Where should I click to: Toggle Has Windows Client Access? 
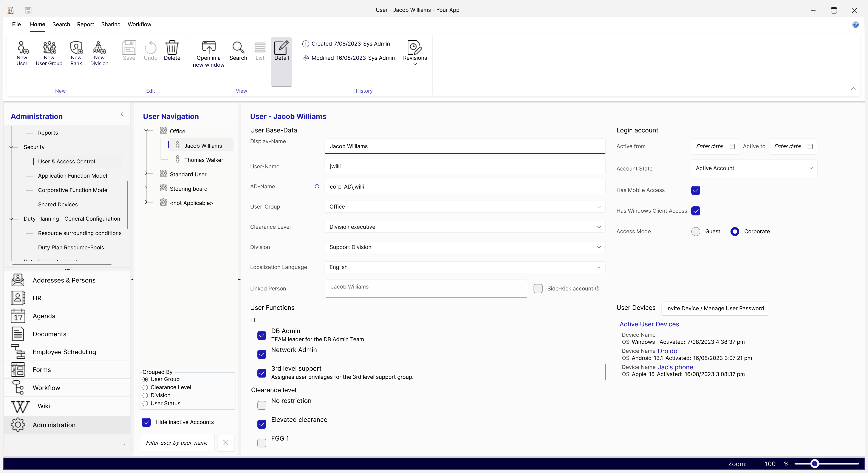695,211
